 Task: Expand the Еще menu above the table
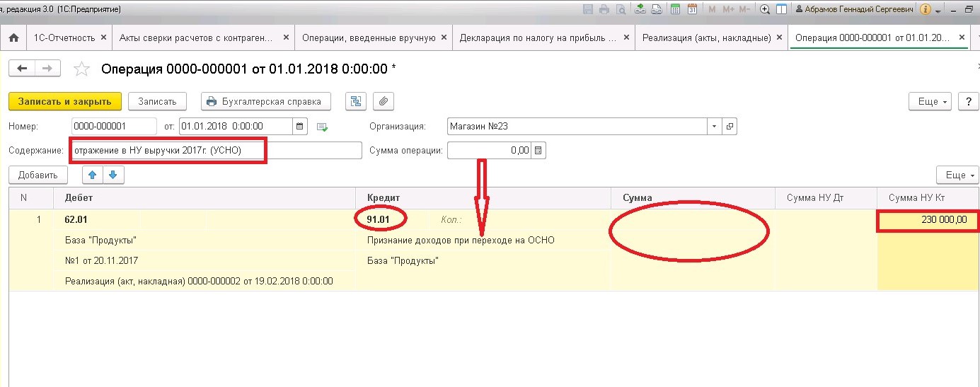pyautogui.click(x=957, y=175)
